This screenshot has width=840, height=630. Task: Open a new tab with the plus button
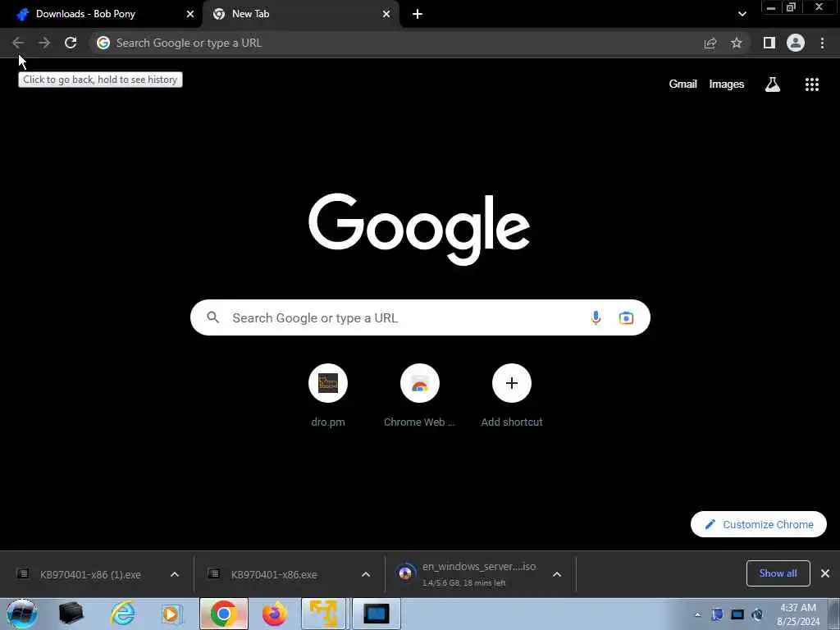click(418, 15)
